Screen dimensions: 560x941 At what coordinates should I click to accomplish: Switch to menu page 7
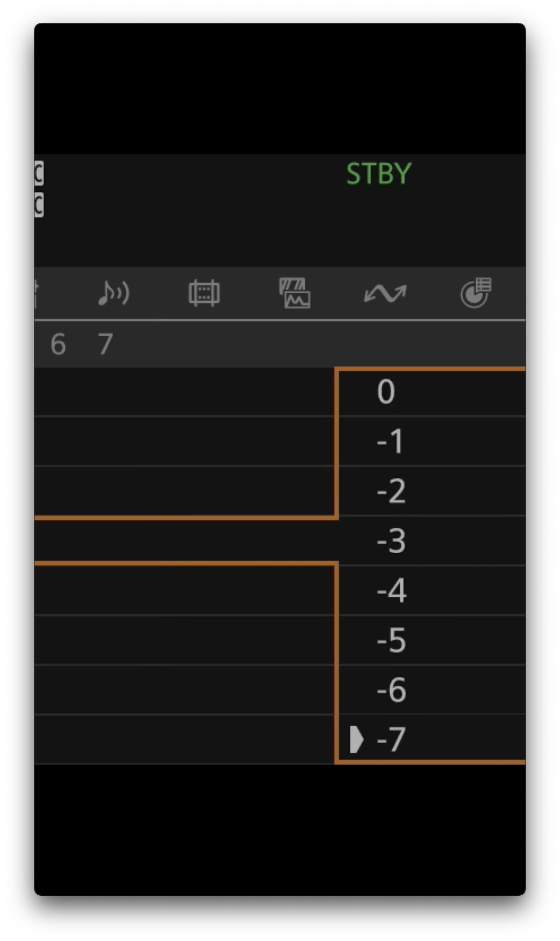point(106,344)
